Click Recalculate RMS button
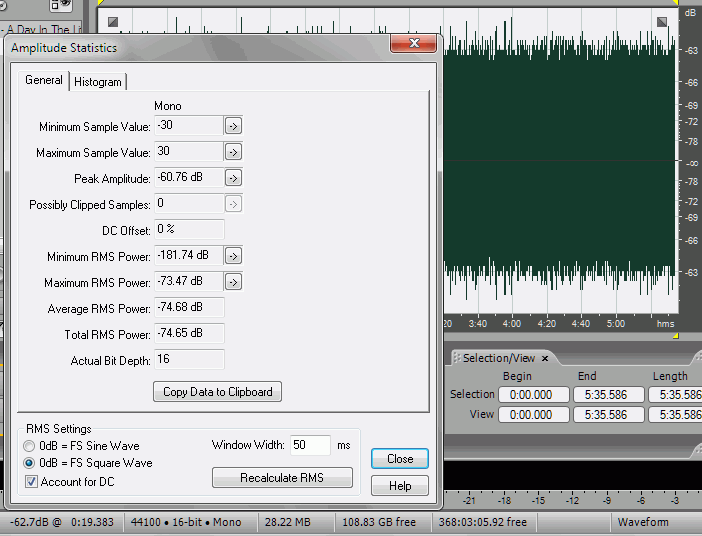 (x=282, y=478)
